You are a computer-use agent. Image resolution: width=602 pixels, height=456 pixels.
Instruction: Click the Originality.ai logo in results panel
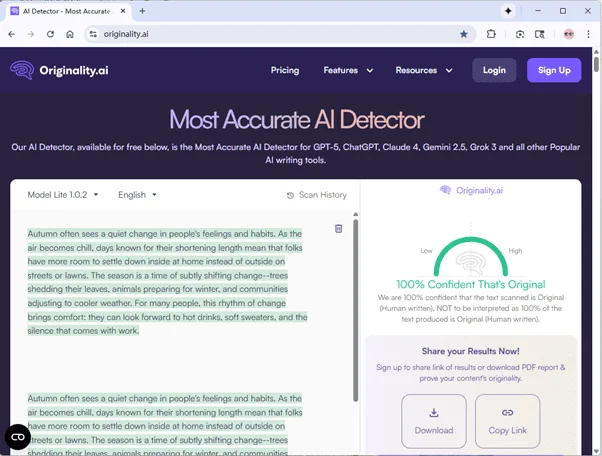(471, 190)
